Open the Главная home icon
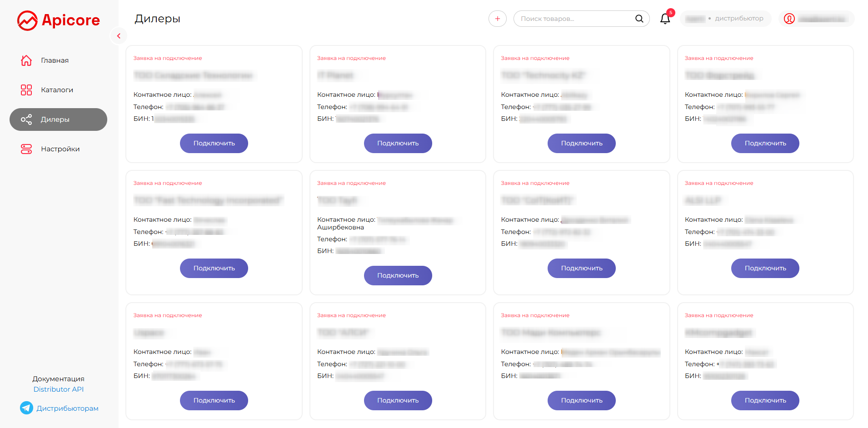The width and height of the screenshot is (868, 428). point(26,60)
